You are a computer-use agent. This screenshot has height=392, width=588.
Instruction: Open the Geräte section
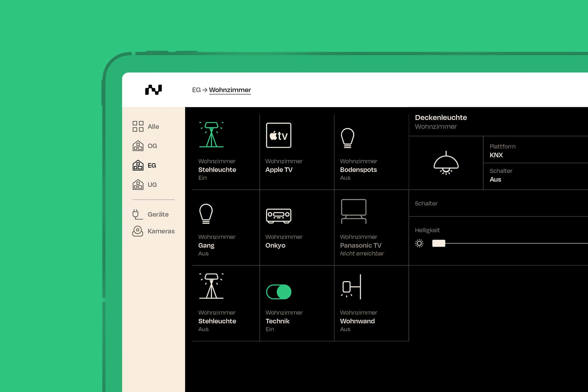pyautogui.click(x=151, y=214)
